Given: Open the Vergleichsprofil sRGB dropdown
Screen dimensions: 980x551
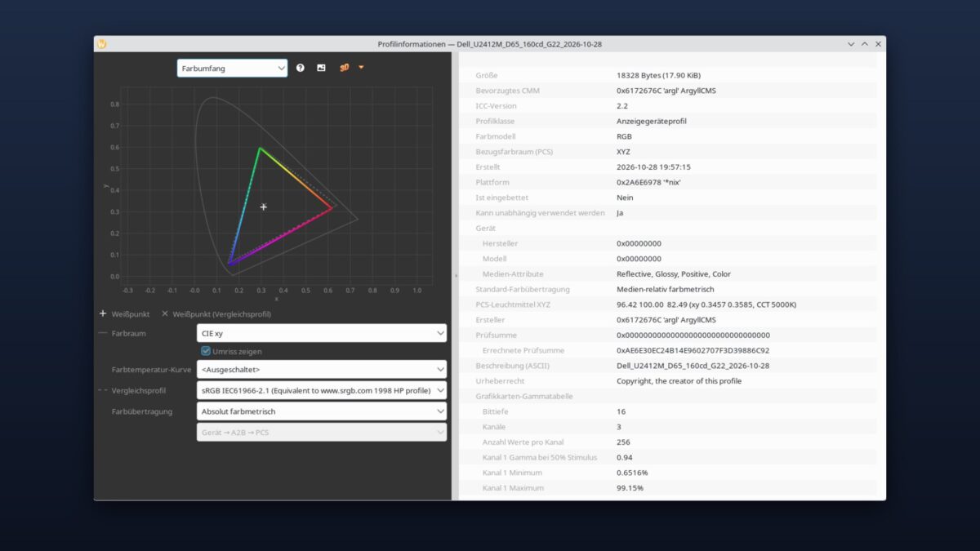Looking at the screenshot, I should [x=322, y=390].
